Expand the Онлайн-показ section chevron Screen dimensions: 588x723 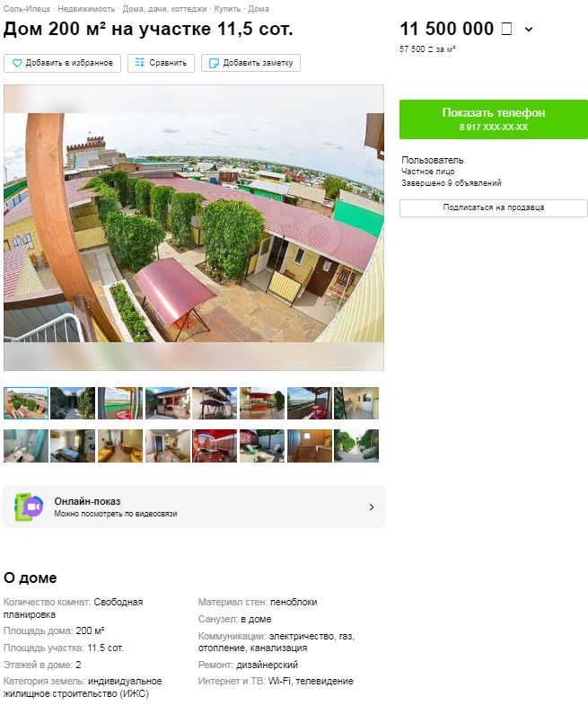click(x=372, y=507)
